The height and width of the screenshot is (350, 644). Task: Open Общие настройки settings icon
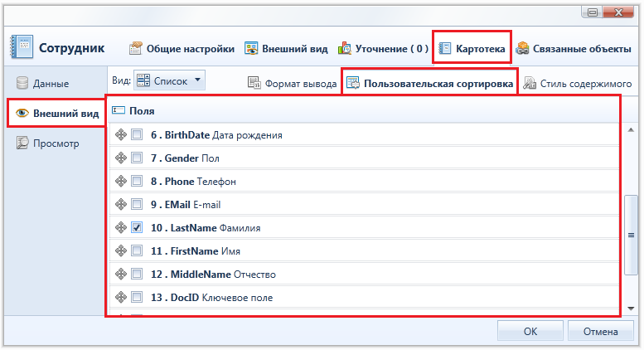point(136,48)
